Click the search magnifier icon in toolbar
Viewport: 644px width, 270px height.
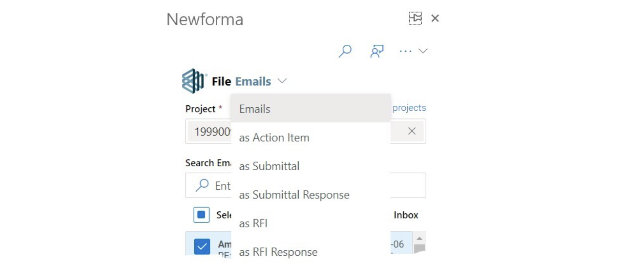click(x=345, y=51)
